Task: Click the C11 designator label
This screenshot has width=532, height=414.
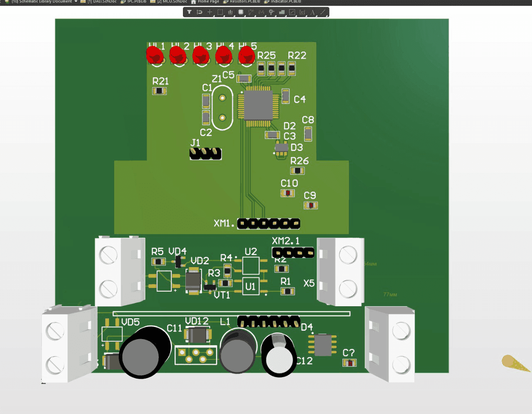Action: (x=175, y=328)
